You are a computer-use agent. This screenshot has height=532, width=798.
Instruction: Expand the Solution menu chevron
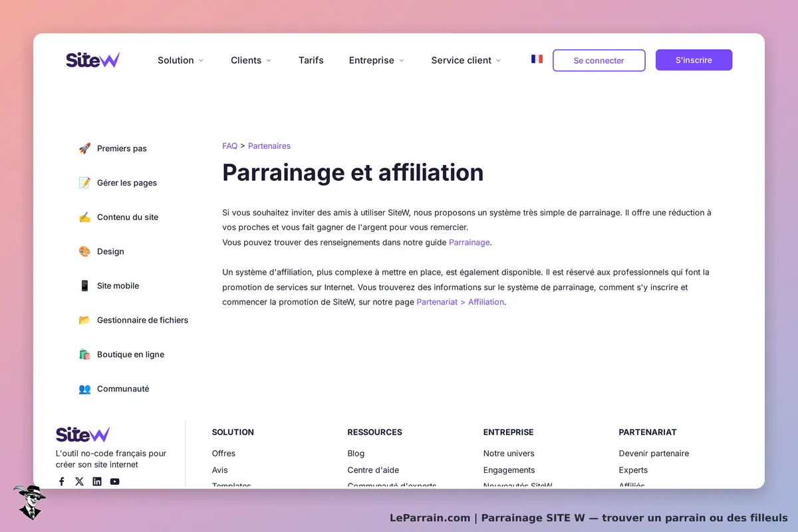tap(201, 61)
